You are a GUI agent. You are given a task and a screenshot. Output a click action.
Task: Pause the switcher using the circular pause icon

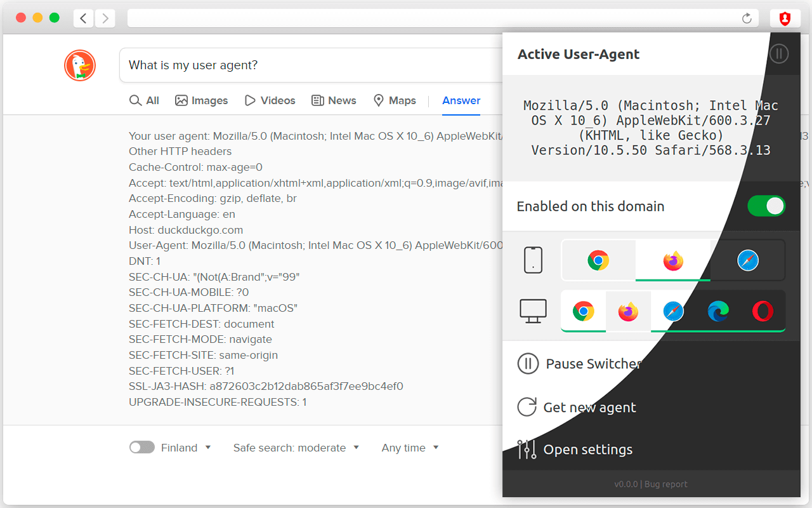[x=527, y=363]
